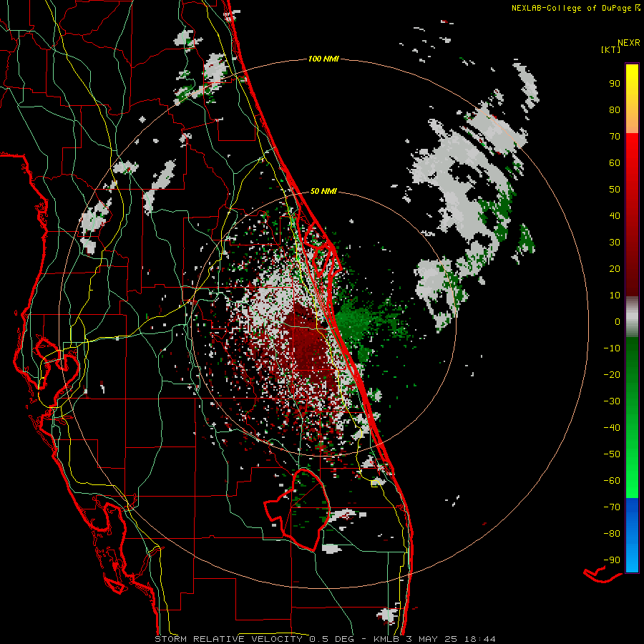Click the -80 value on the velocity scale

tap(612, 534)
